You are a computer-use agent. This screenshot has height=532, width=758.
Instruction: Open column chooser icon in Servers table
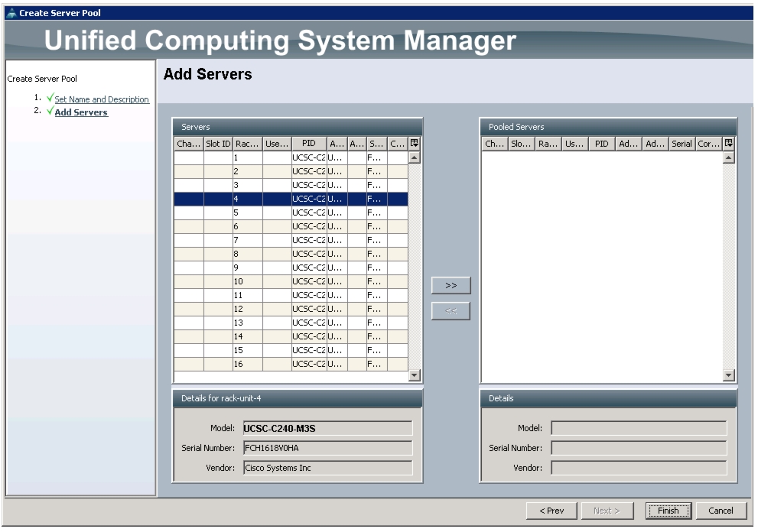[x=415, y=144]
